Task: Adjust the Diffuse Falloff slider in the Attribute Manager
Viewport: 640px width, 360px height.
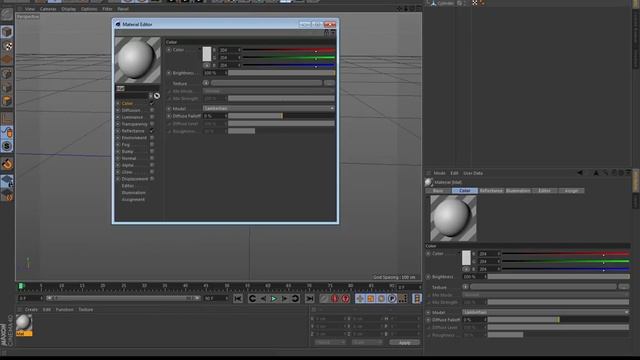Action: (558, 320)
